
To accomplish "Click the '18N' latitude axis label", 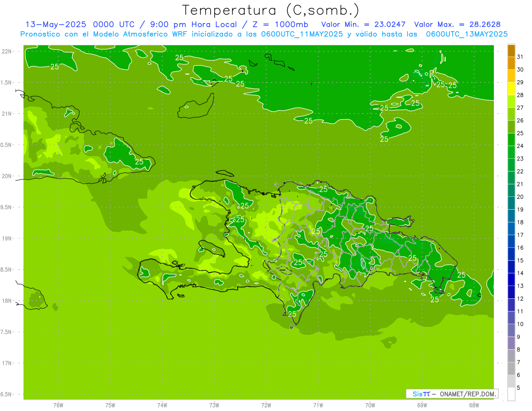I will pyautogui.click(x=7, y=301).
